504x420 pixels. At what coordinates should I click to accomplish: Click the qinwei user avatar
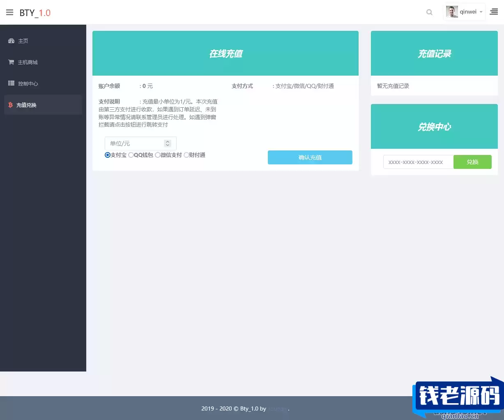click(x=452, y=12)
